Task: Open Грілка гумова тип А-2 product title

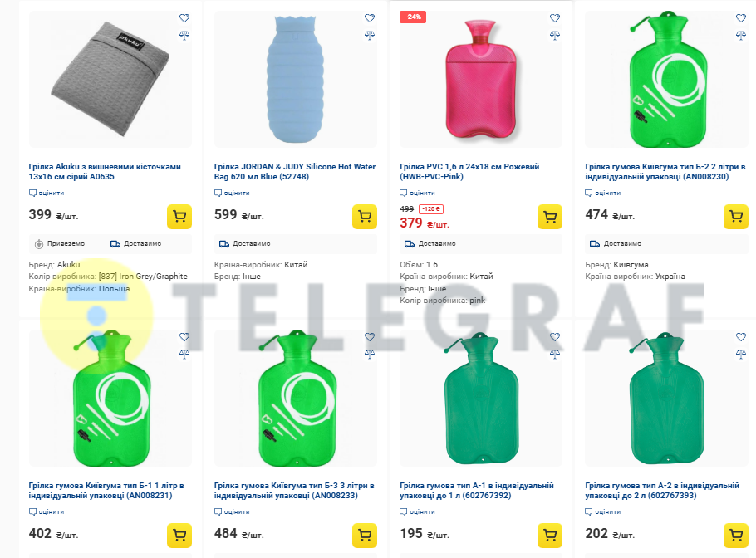Action: click(x=662, y=491)
